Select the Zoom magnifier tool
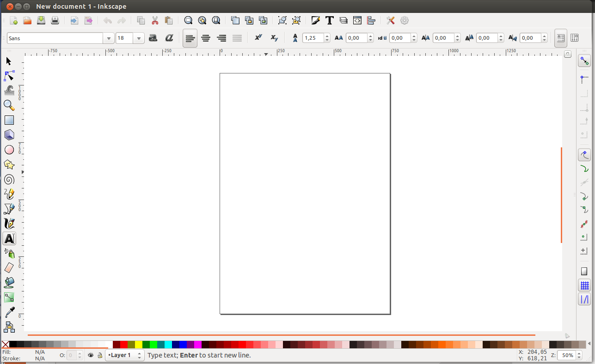The image size is (595, 364). pyautogui.click(x=9, y=105)
